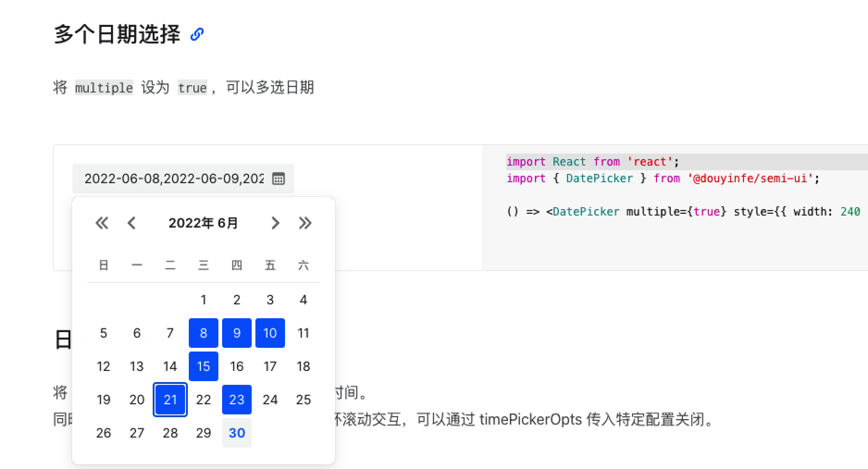Navigate to previous month with left arrow

pyautogui.click(x=131, y=223)
